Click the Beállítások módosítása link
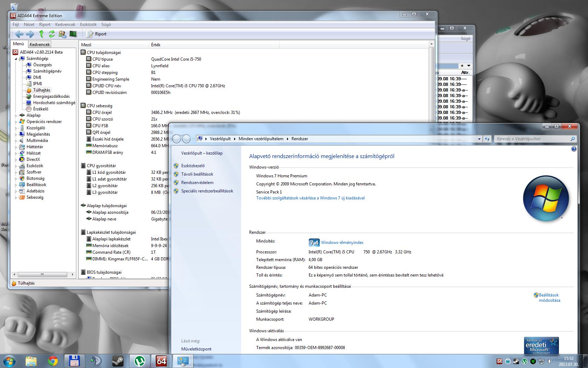This screenshot has height=368, width=588. pos(549,298)
